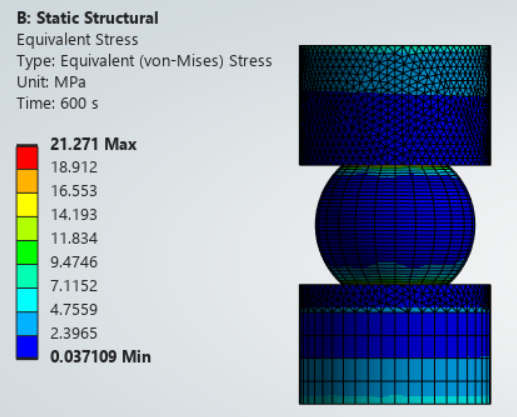The image size is (517, 417).
Task: Click the 18.912 legend value
Action: click(x=74, y=167)
